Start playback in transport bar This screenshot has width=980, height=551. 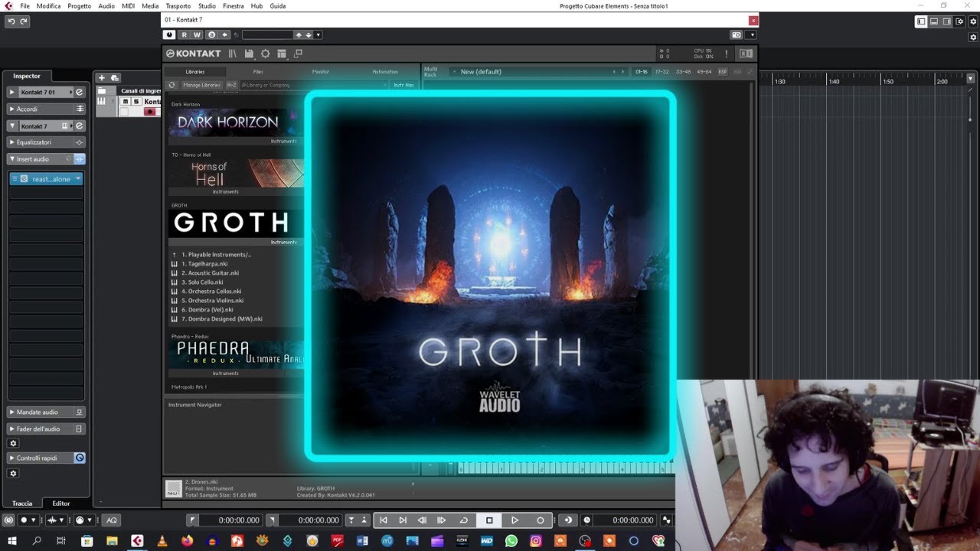[514, 520]
